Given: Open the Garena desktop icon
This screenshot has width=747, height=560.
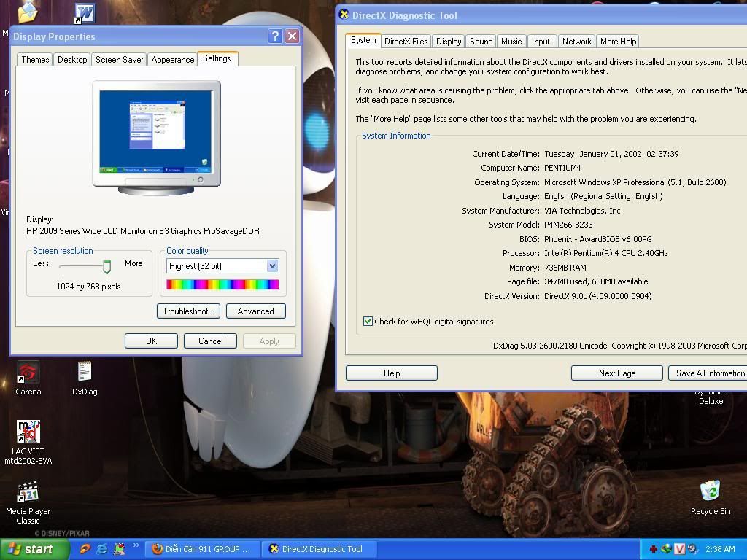Looking at the screenshot, I should click(28, 373).
